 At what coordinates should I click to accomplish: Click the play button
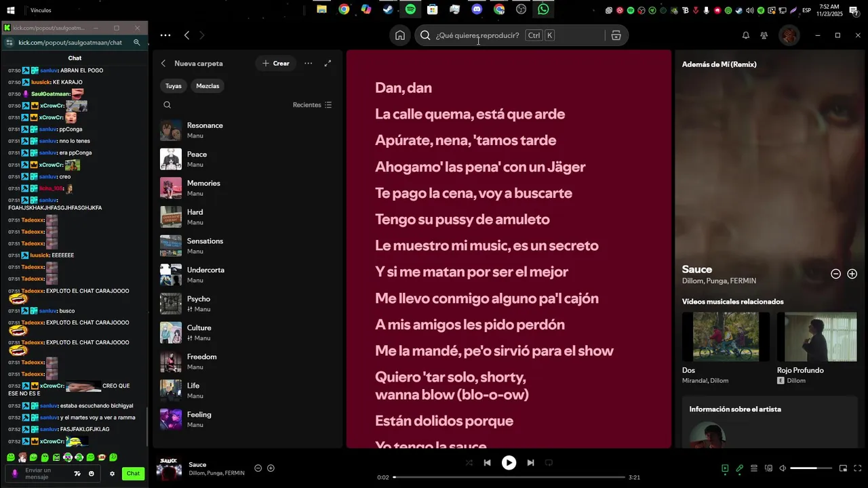coord(509,463)
